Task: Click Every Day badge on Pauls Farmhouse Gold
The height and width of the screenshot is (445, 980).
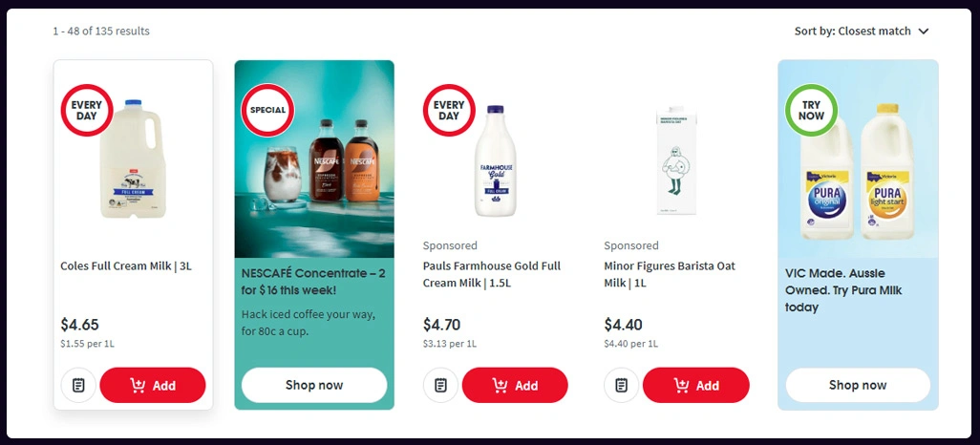Action: pos(449,111)
